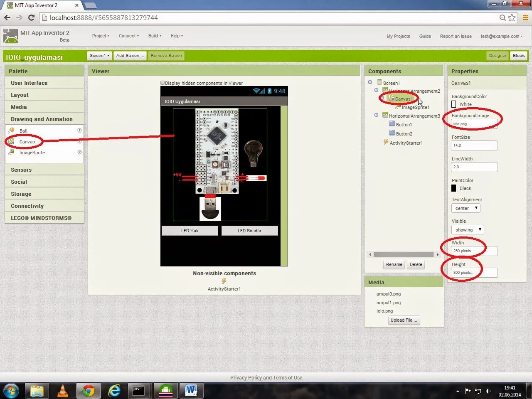This screenshot has width=532, height=399.
Task: Bookmark this page with star icon
Action: [x=512, y=17]
